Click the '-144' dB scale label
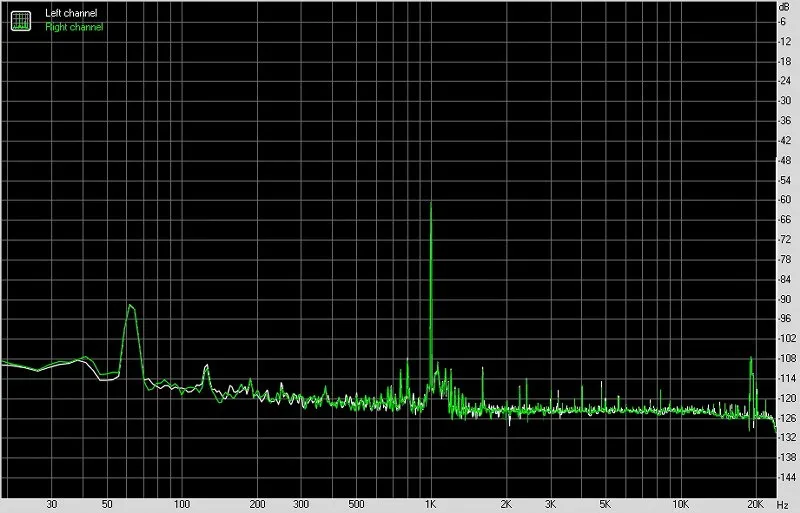Image resolution: width=800 pixels, height=513 pixels. click(x=786, y=477)
